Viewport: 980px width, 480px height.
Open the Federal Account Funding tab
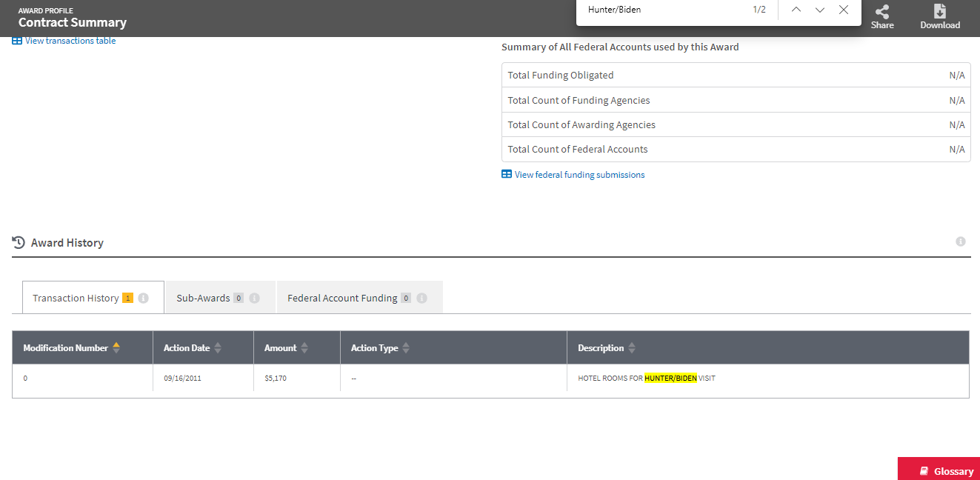pyautogui.click(x=342, y=298)
